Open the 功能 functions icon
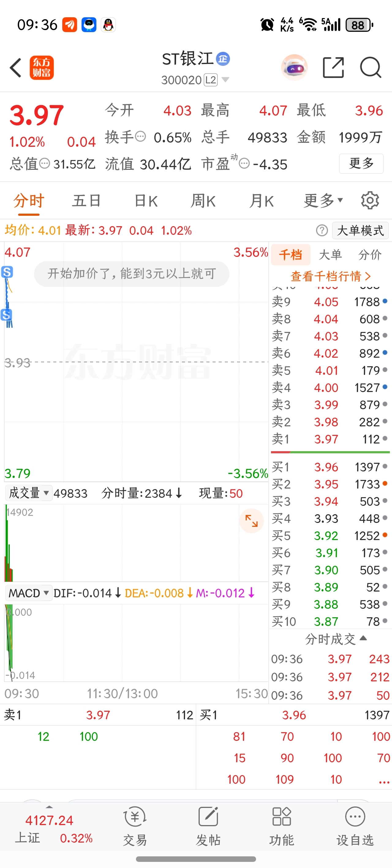Screen dimensions: 392x868 pos(281,826)
